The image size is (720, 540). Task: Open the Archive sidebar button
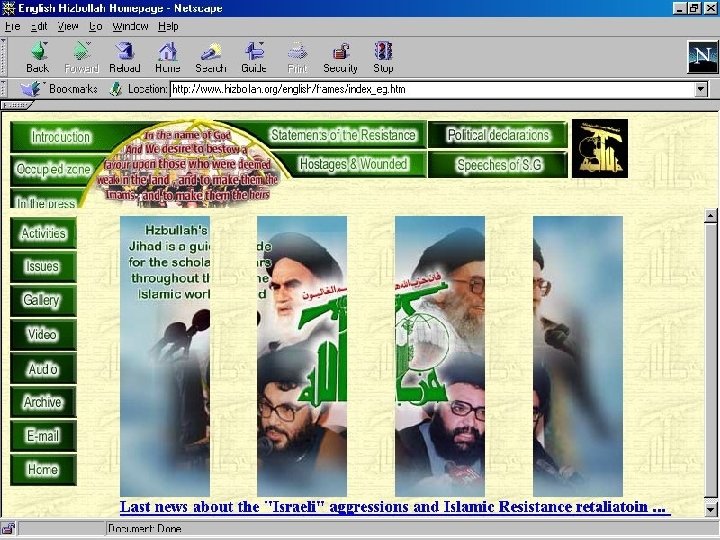43,402
